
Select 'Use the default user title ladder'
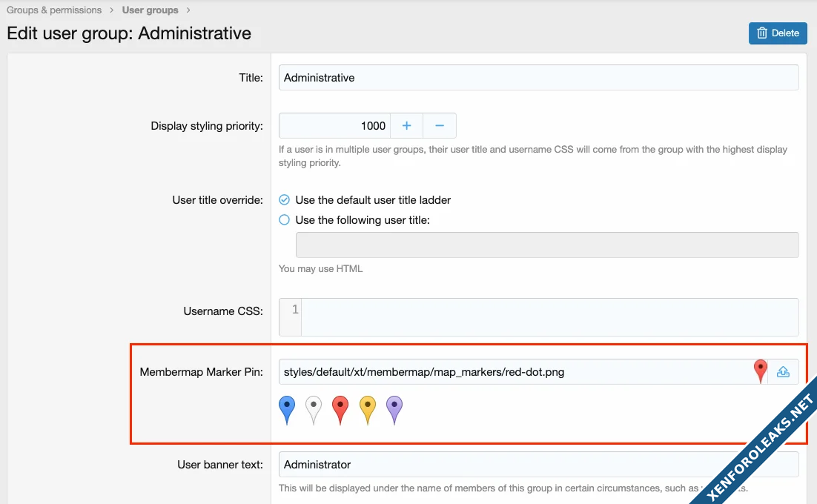(285, 200)
